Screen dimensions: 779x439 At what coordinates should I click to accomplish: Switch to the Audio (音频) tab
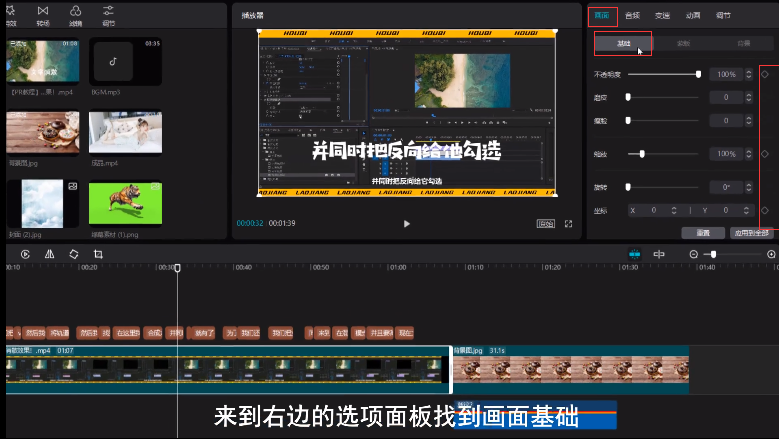632,16
